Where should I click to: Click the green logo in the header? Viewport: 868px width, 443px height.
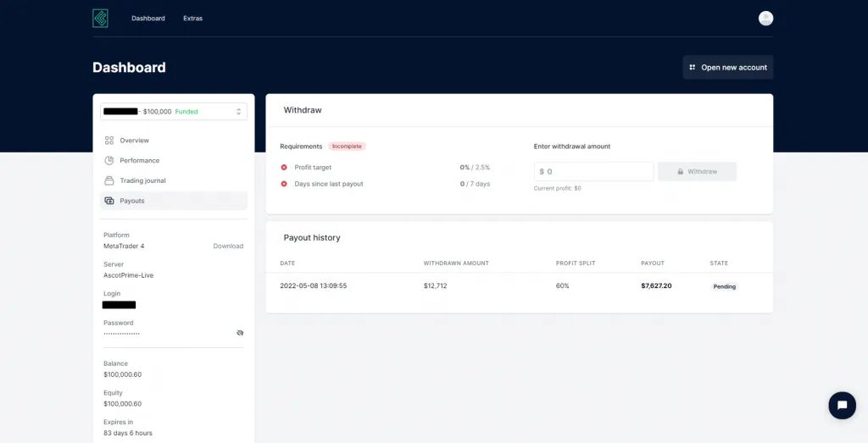[x=100, y=18]
